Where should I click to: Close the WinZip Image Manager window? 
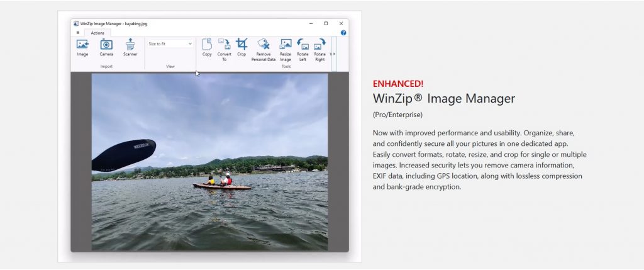tap(341, 23)
